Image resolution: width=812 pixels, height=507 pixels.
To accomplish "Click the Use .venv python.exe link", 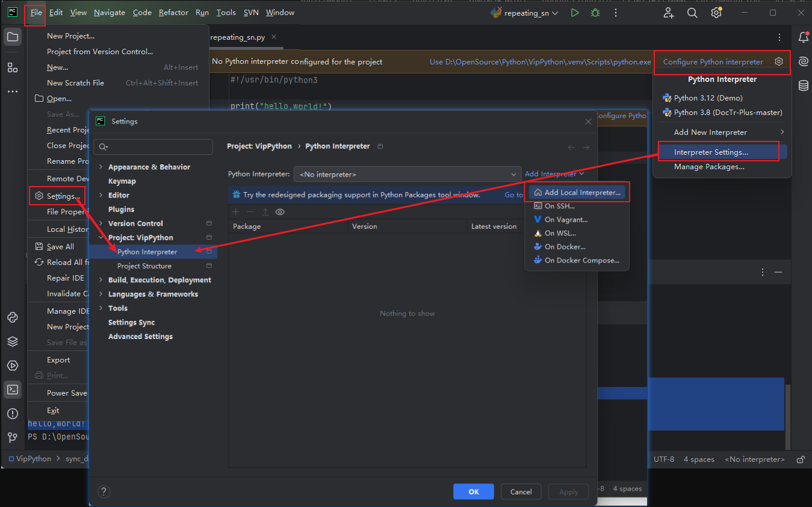I will click(x=540, y=61).
